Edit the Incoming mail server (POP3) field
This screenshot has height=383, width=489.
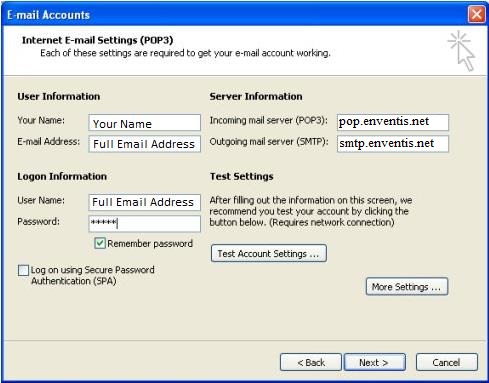click(393, 122)
